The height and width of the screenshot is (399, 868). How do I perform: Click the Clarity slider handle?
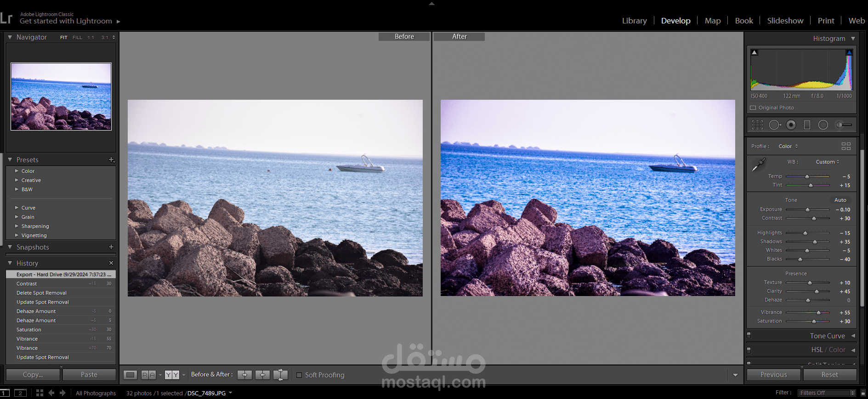tap(817, 291)
